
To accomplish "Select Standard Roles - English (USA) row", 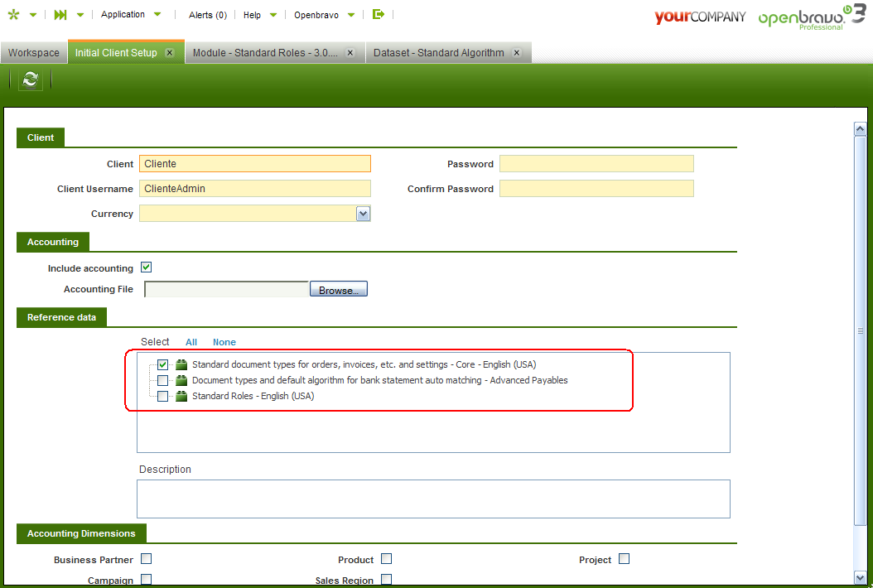I will tap(253, 396).
